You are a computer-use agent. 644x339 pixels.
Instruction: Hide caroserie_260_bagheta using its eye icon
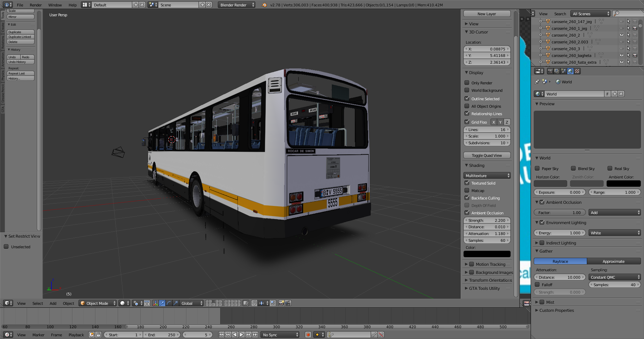pos(621,55)
